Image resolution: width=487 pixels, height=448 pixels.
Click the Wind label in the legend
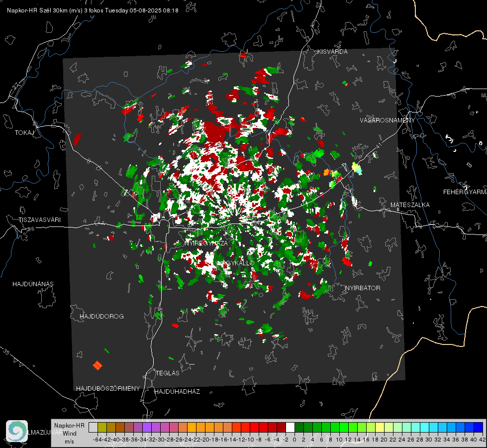click(x=70, y=433)
